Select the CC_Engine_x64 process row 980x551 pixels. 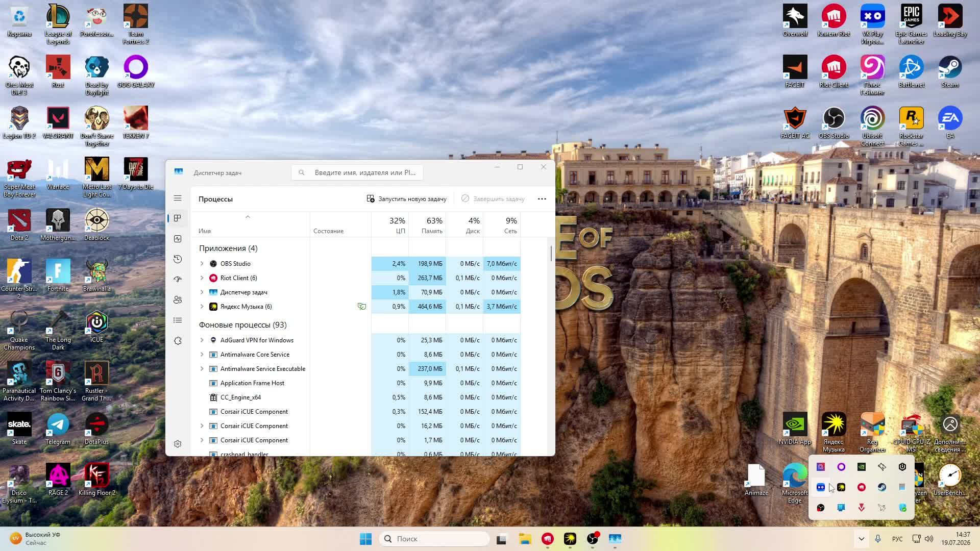(x=356, y=397)
